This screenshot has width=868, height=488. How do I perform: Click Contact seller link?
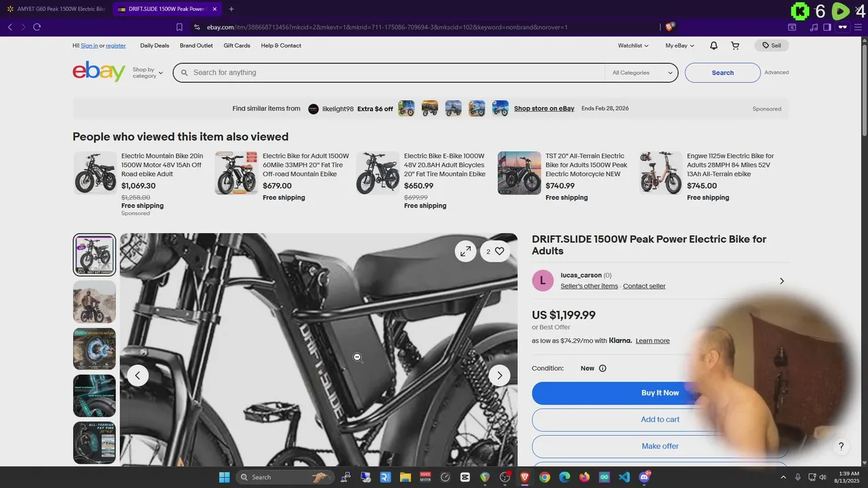(644, 286)
